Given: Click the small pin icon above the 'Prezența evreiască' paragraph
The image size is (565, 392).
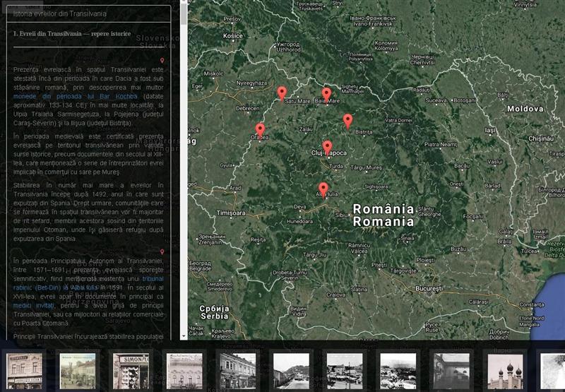Looking at the screenshot, I should [x=162, y=61].
